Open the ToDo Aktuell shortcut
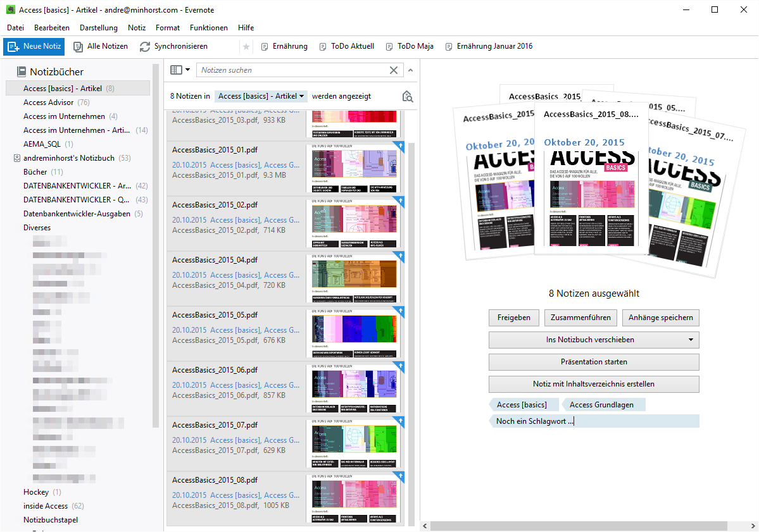 click(347, 46)
